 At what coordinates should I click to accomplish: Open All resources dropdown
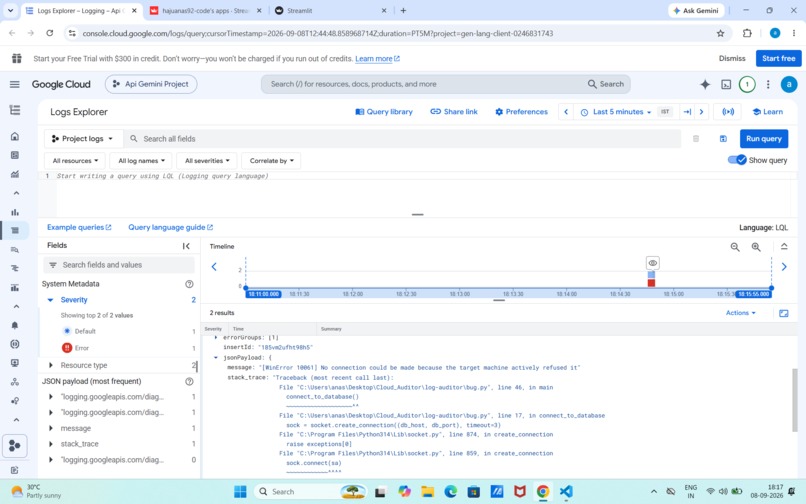point(75,160)
